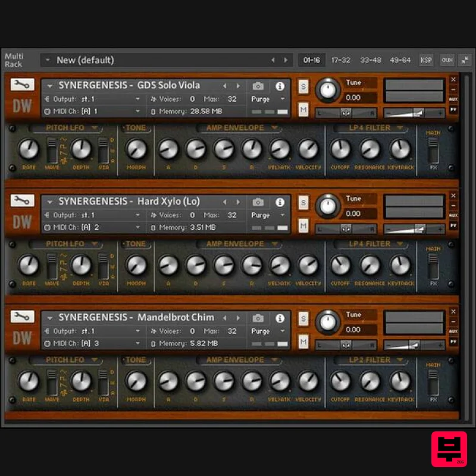Go to previous multi in Multi Rack header

pos(273,60)
